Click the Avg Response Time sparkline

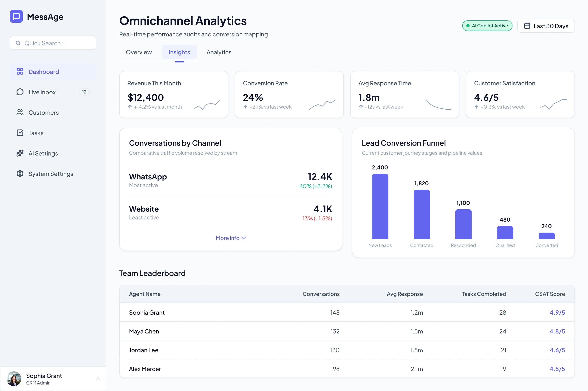coord(438,104)
